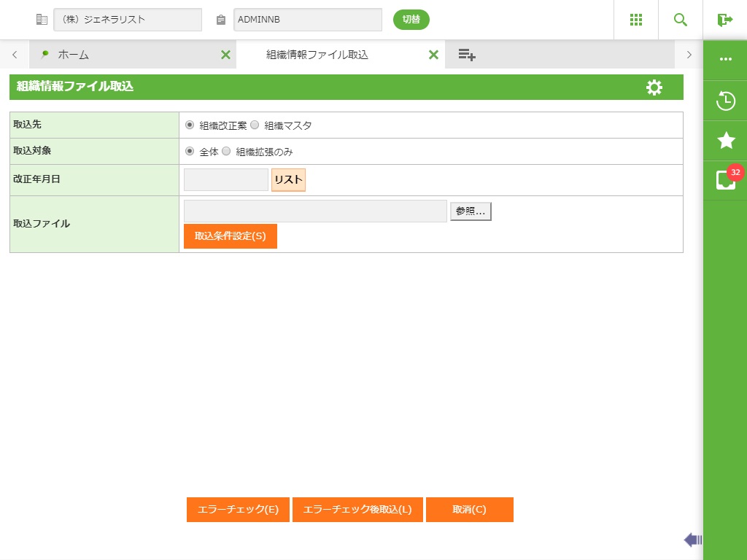
Task: Open the settings gear in header
Action: pos(654,87)
